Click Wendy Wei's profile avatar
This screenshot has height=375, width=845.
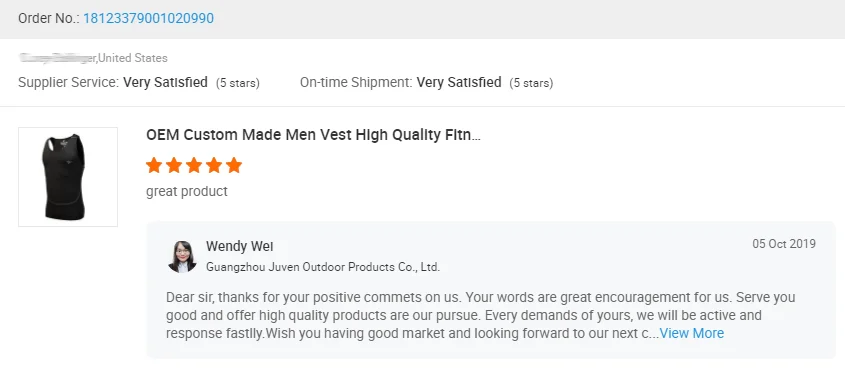(x=182, y=256)
